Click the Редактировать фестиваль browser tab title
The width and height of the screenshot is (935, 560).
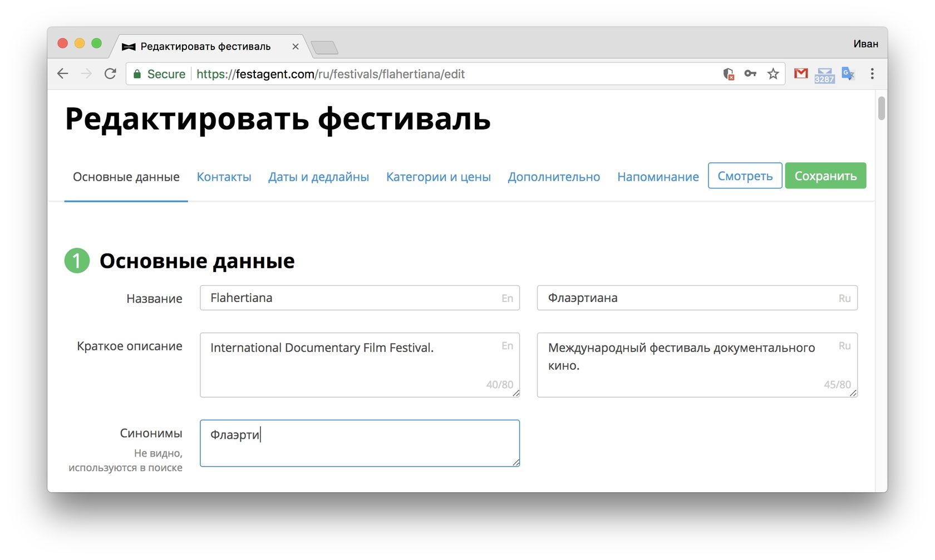(x=205, y=47)
